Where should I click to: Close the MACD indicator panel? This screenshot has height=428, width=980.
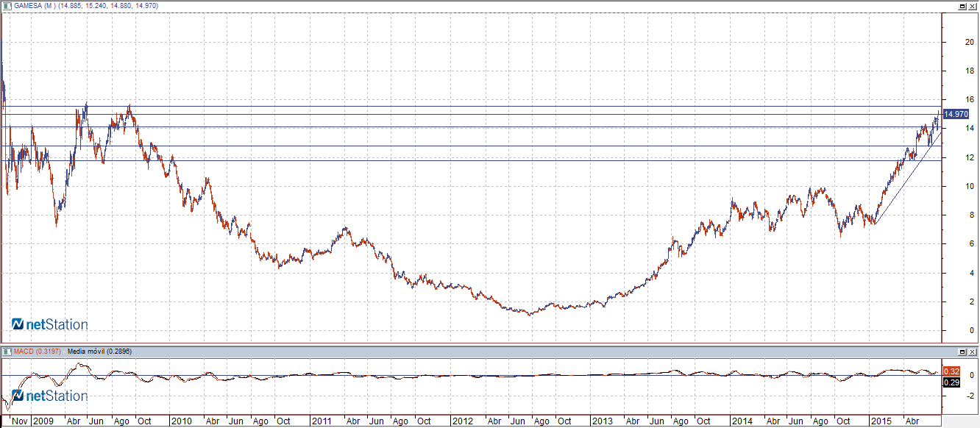(x=973, y=351)
